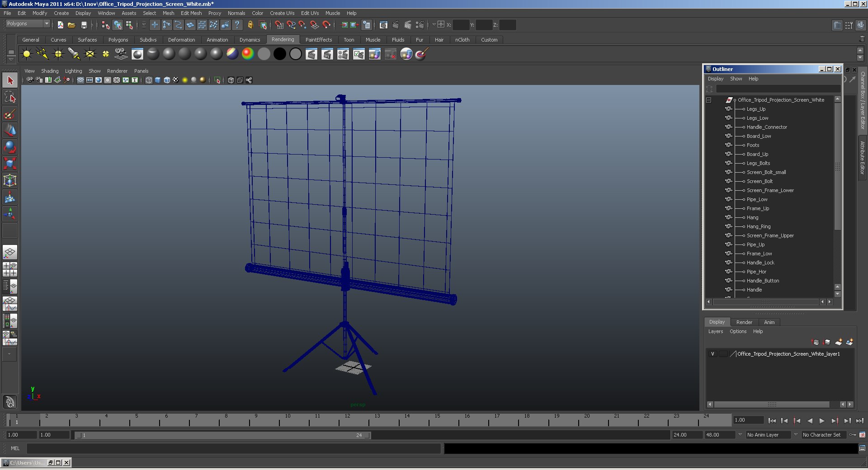Create an ambient light from the shelf
868x470 pixels.
[x=27, y=54]
